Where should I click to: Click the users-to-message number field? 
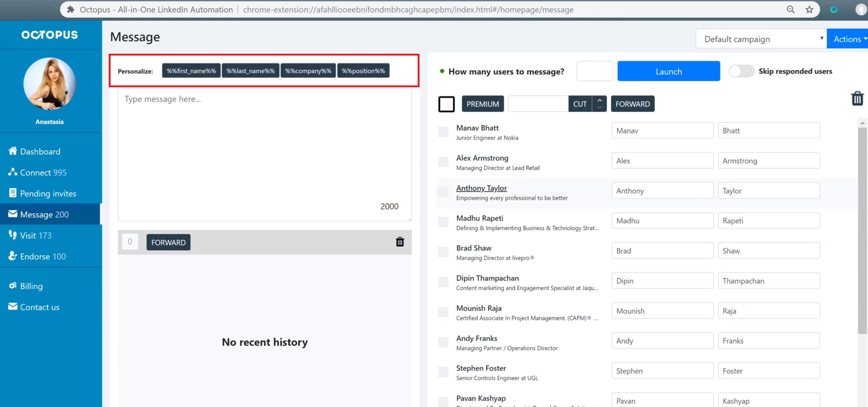pyautogui.click(x=595, y=71)
